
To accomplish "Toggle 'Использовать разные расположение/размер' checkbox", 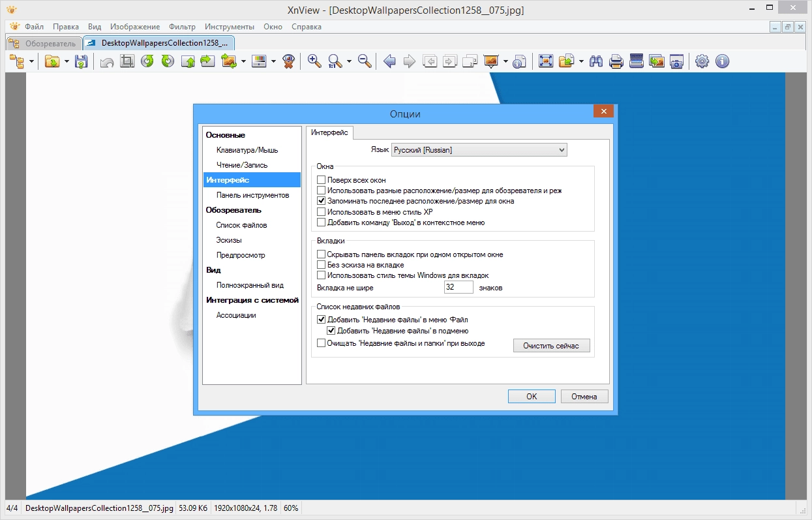I will pos(321,191).
